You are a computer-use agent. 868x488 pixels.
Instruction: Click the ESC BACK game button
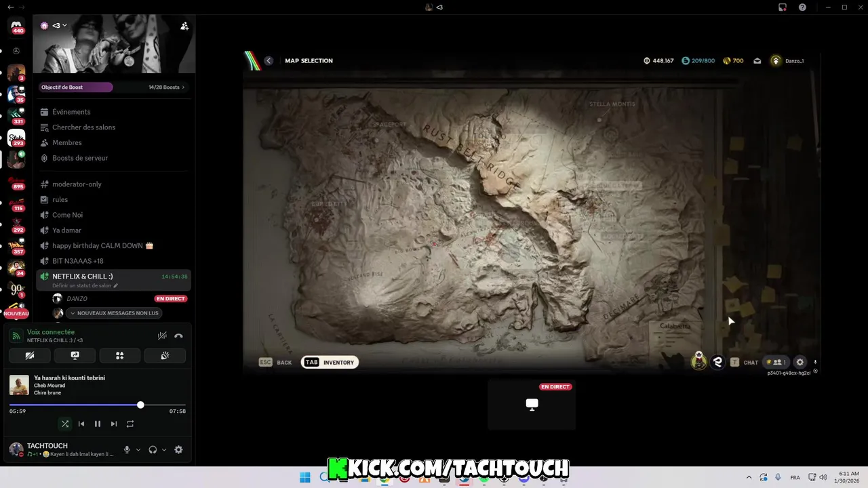(x=275, y=363)
